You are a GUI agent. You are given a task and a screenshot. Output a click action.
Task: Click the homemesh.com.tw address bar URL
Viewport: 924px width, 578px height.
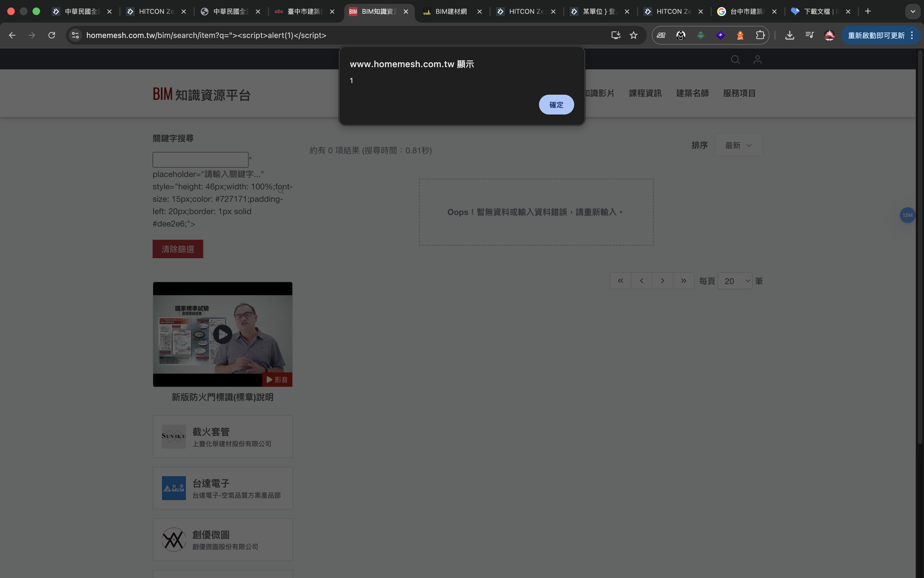tap(206, 35)
